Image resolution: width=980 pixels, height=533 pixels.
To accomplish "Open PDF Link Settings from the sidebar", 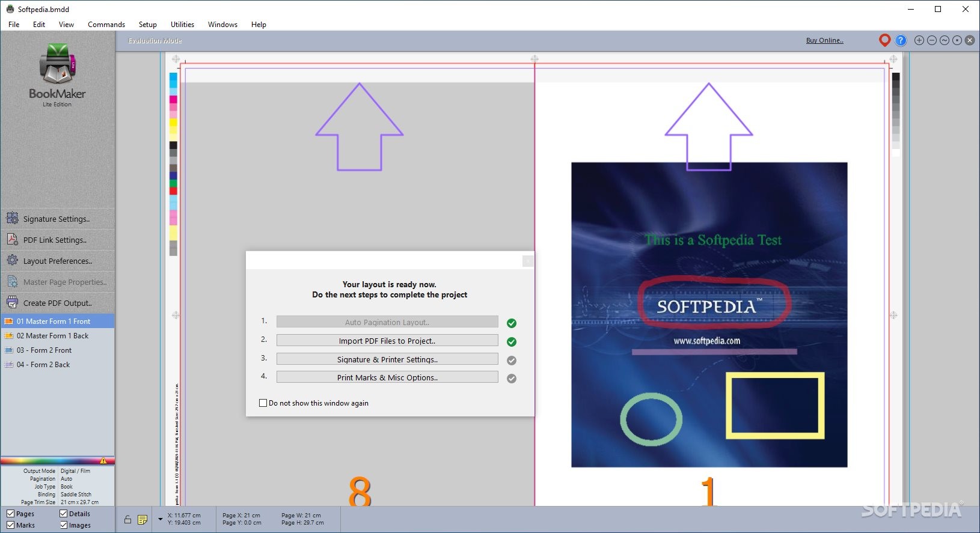I will click(58, 240).
